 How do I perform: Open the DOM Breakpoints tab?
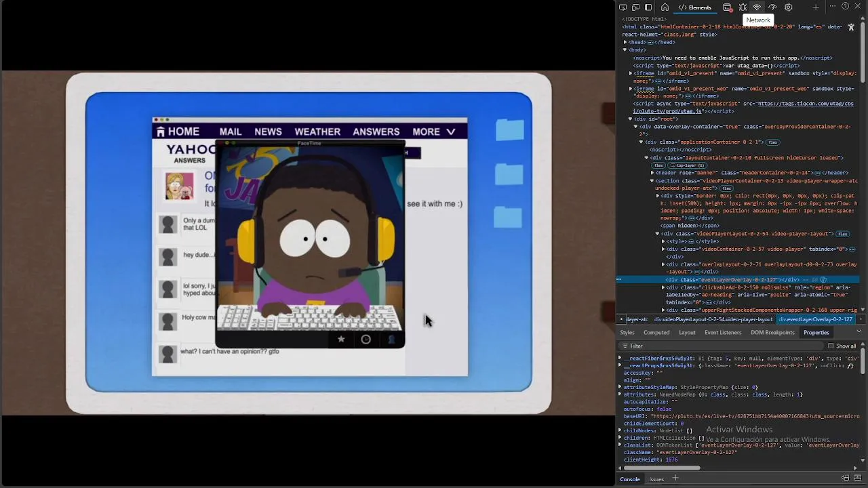point(772,333)
